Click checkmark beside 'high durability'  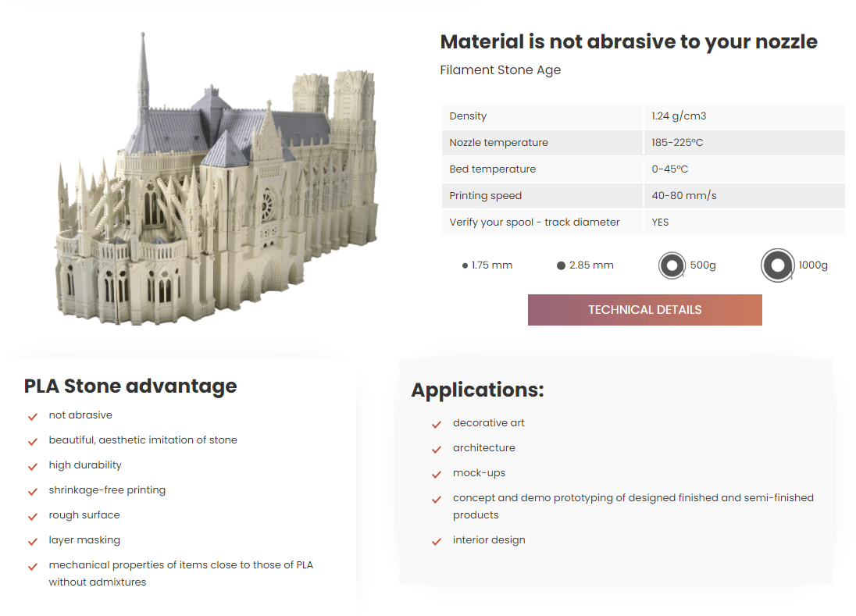[x=33, y=466]
